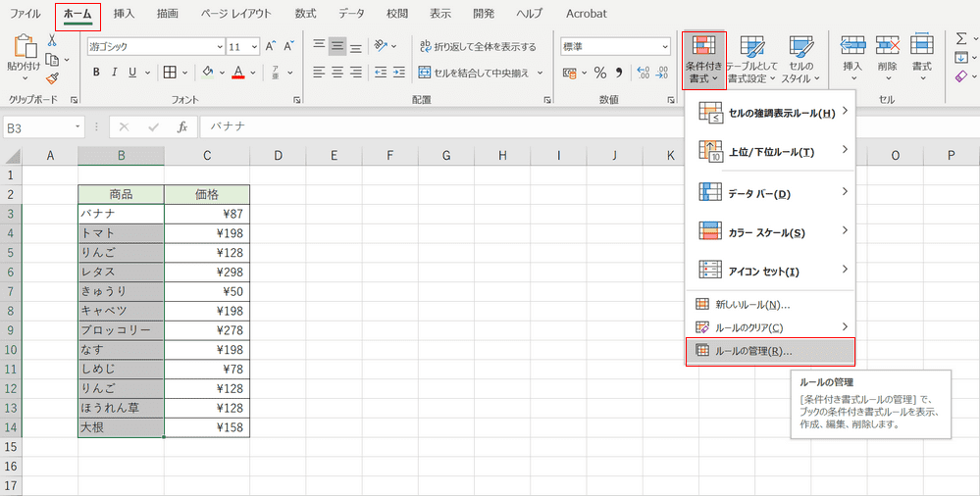Decrease decimal places icon
This screenshot has width=980, height=496.
click(x=662, y=73)
